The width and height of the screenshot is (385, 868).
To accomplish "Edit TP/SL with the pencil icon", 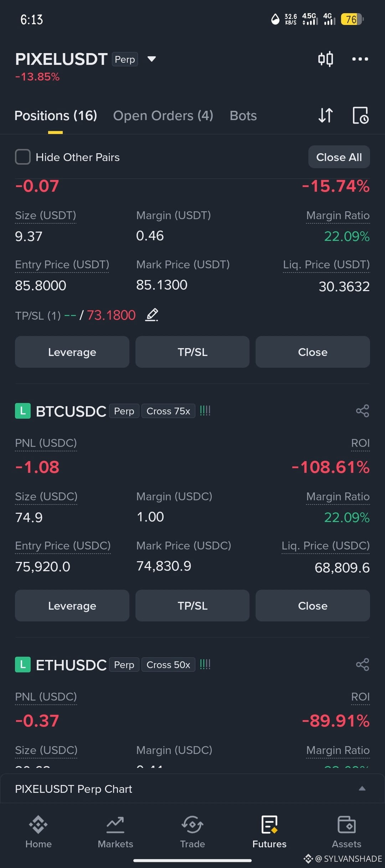I will click(152, 315).
